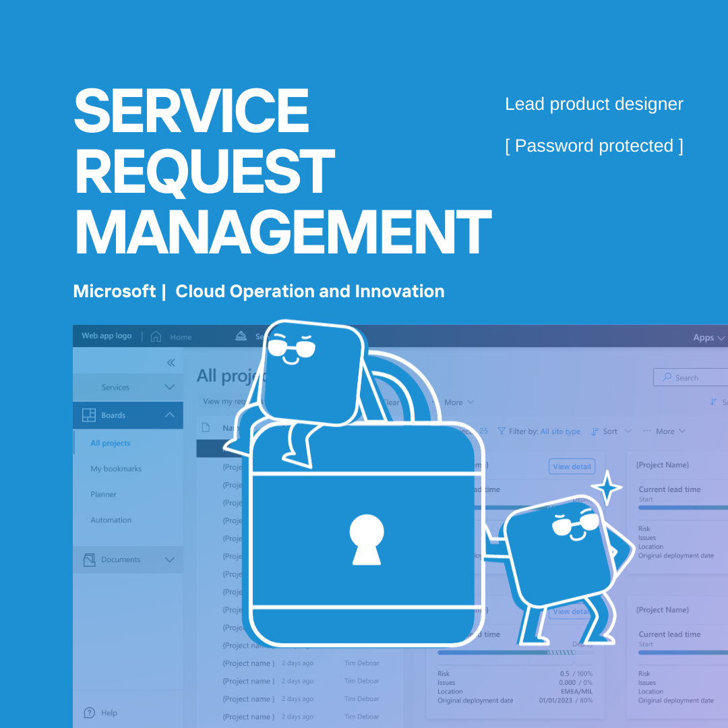This screenshot has width=728, height=728.
Task: Click the Home house icon in top bar
Action: click(x=156, y=336)
